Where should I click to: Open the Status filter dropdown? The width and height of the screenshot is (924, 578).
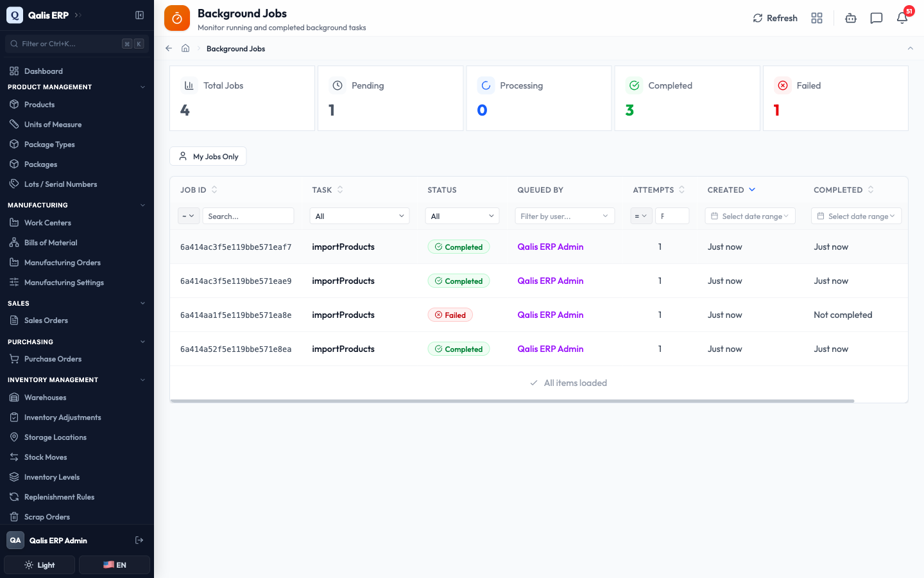[463, 216]
